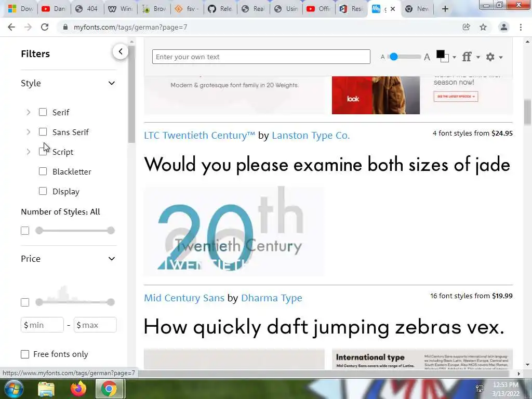Click the browser forward arrow

point(28,27)
